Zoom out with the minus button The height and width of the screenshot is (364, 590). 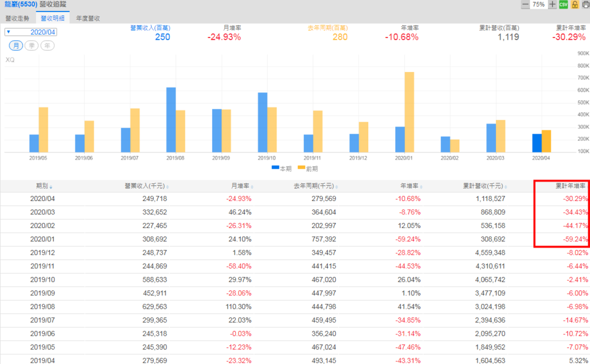pyautogui.click(x=525, y=5)
